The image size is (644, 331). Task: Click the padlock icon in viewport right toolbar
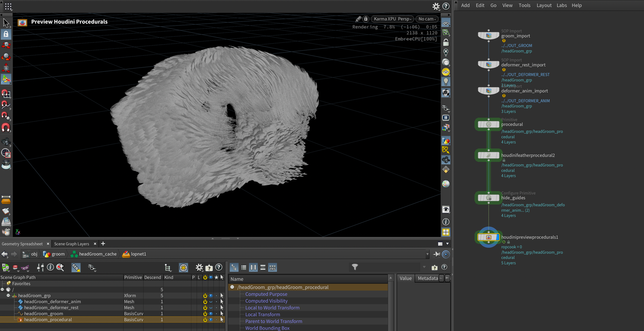pos(446,43)
